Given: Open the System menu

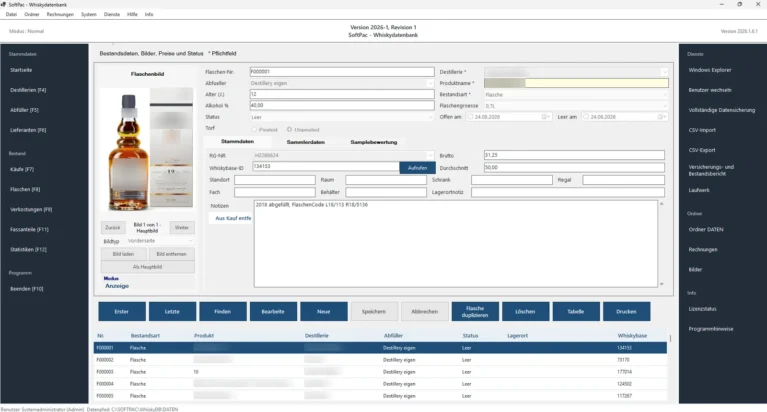Looking at the screenshot, I should coord(89,14).
